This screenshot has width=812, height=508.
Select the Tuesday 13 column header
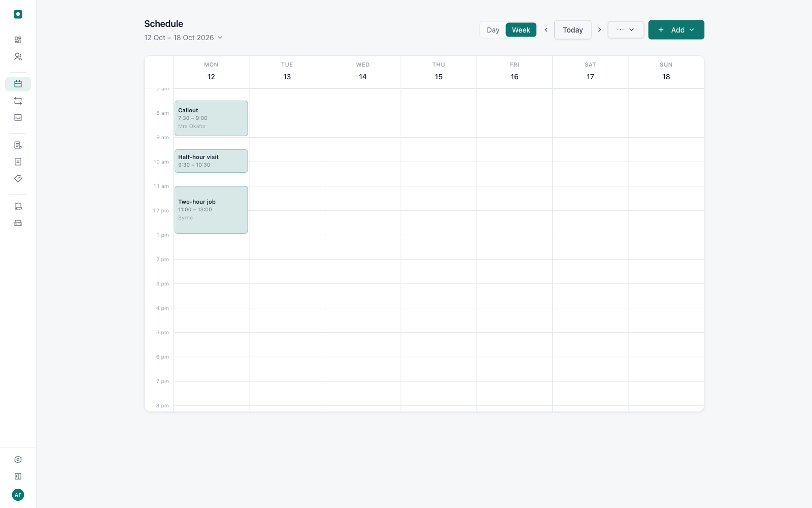tap(287, 72)
